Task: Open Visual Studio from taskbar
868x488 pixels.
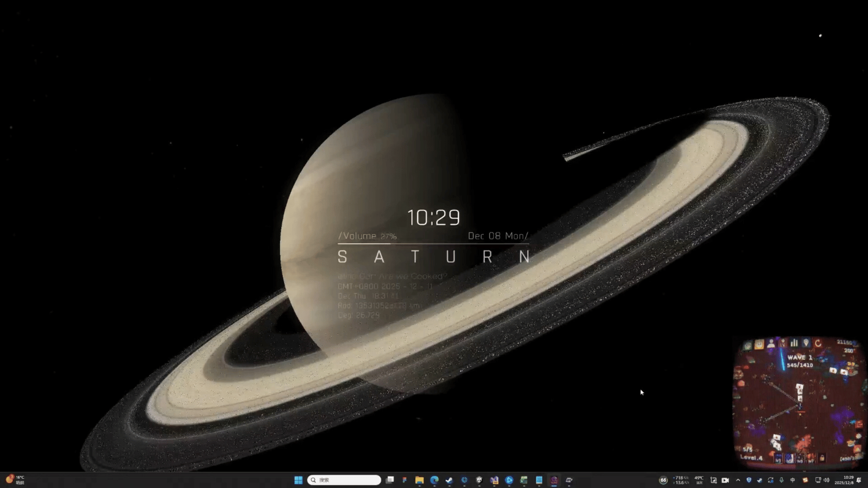Action: point(494,480)
